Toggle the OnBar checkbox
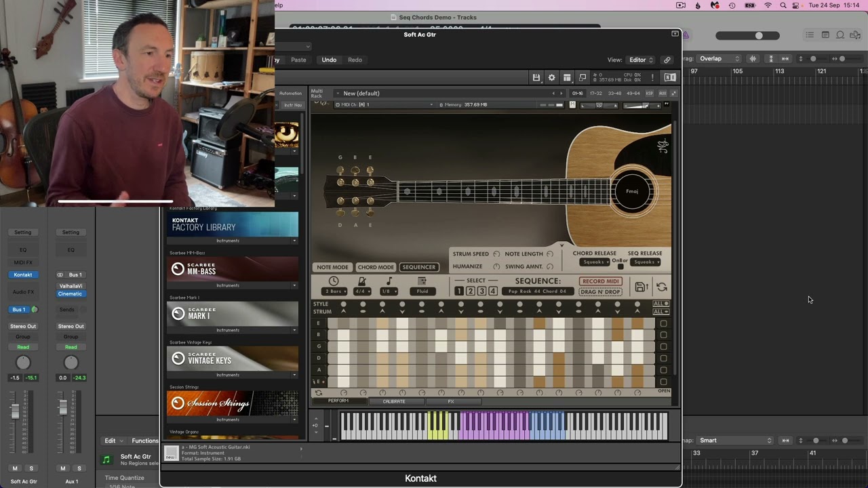The image size is (868, 488). pyautogui.click(x=620, y=266)
